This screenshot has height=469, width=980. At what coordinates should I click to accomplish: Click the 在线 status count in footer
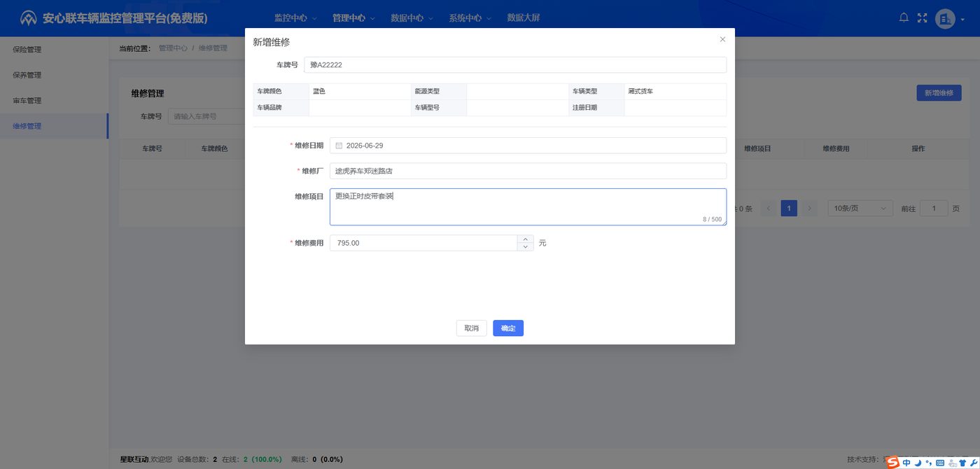click(252, 459)
